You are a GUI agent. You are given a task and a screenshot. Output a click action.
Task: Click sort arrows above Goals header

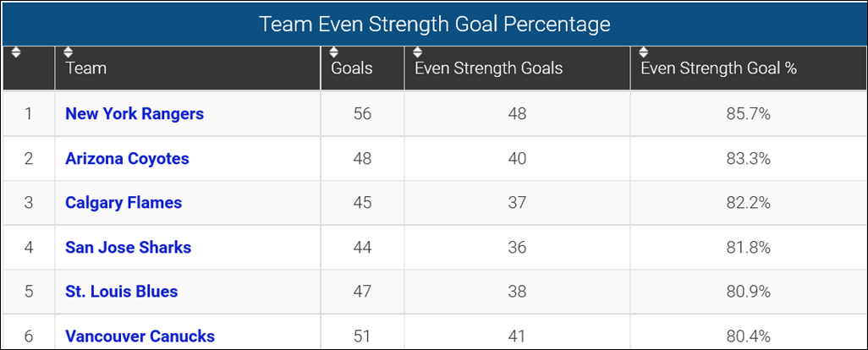(335, 52)
